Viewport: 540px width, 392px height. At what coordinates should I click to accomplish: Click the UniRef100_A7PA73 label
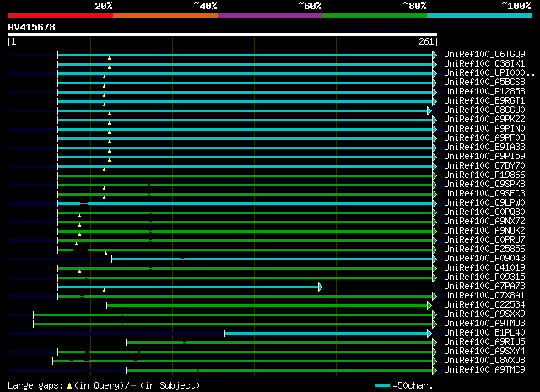point(484,287)
